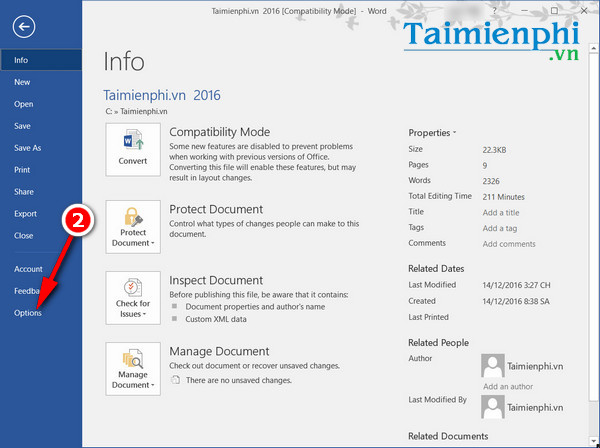Open Manage Document magnifier icon
This screenshot has height=448, width=600.
[x=133, y=369]
